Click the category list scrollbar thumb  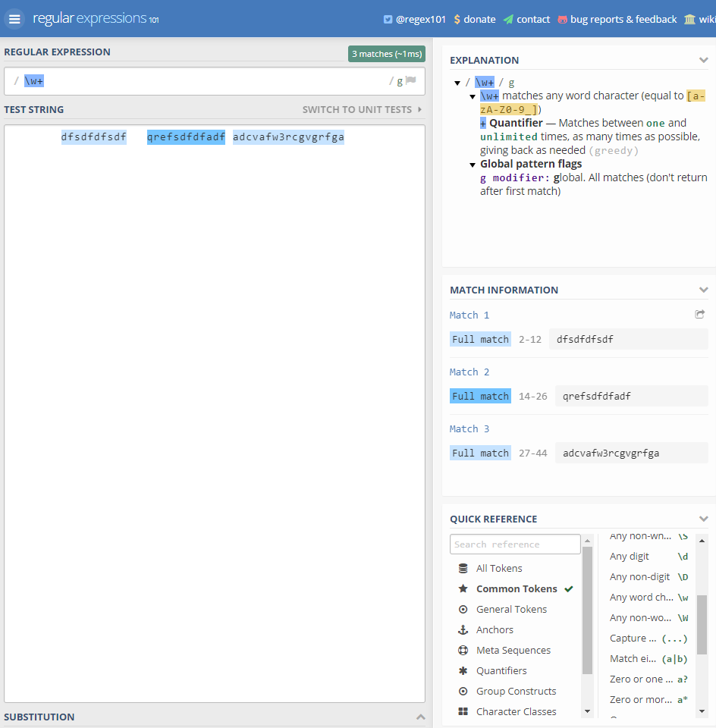pos(587,610)
